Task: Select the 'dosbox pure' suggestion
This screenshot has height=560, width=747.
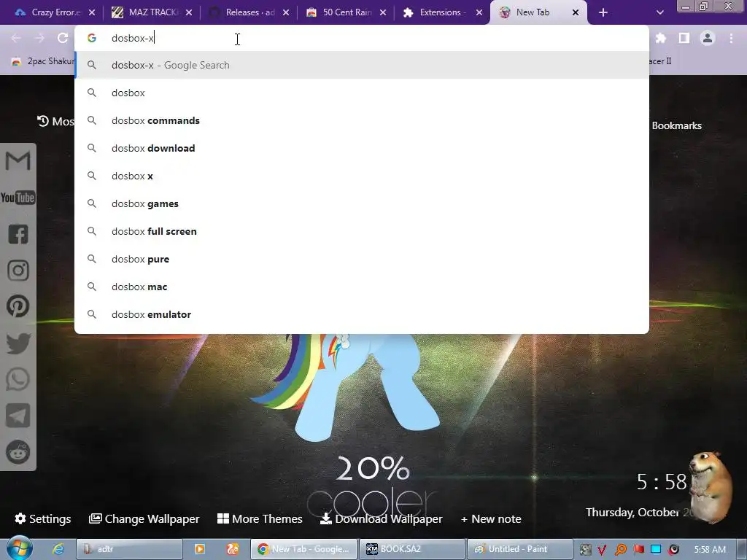Action: point(362,259)
